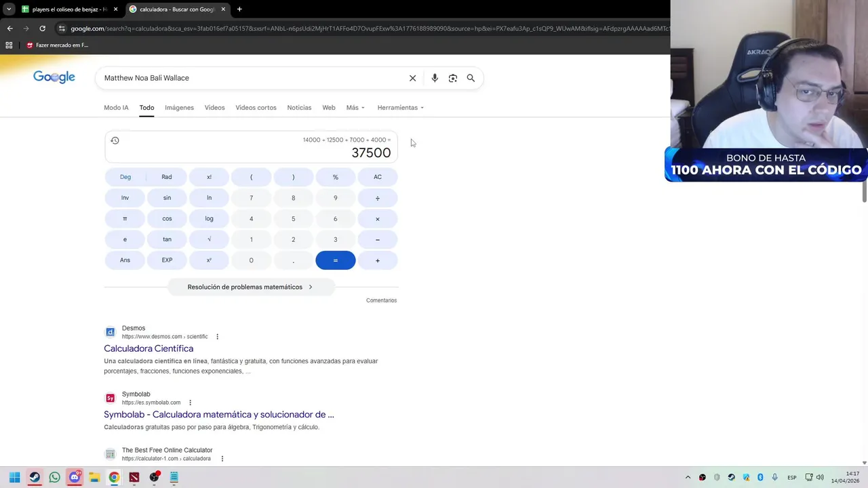Go to the Google logo homepage

click(54, 77)
